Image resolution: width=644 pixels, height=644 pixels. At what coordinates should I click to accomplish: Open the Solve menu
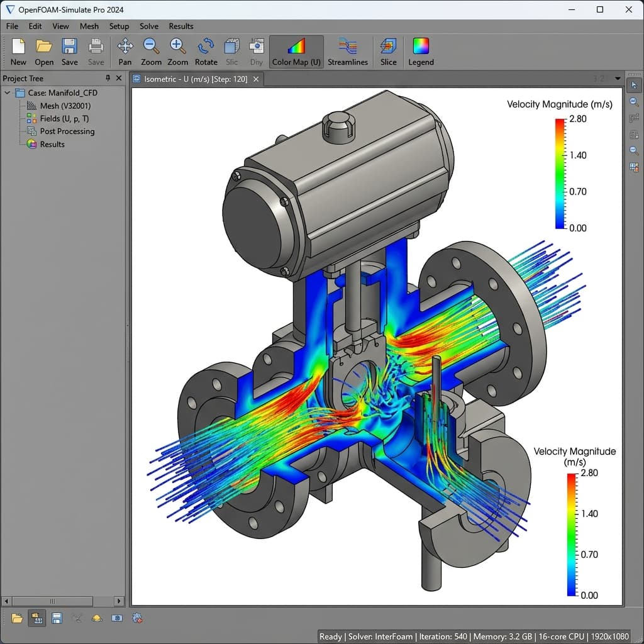point(149,26)
